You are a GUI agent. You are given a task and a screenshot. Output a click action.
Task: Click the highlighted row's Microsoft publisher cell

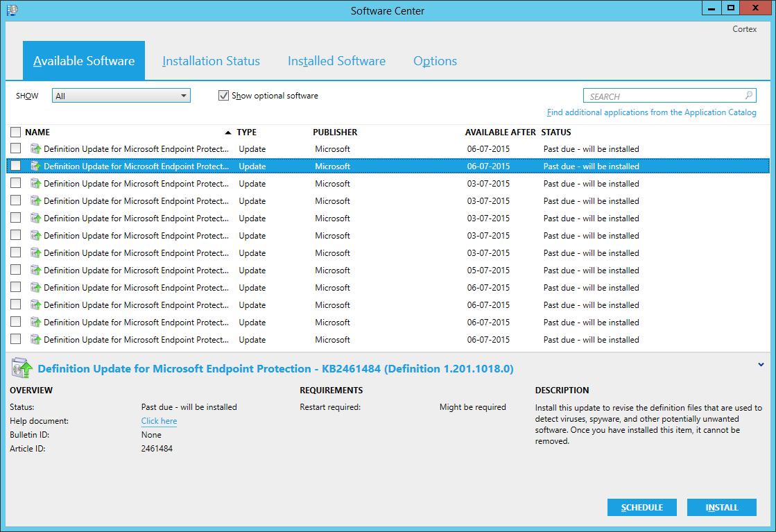coord(333,166)
